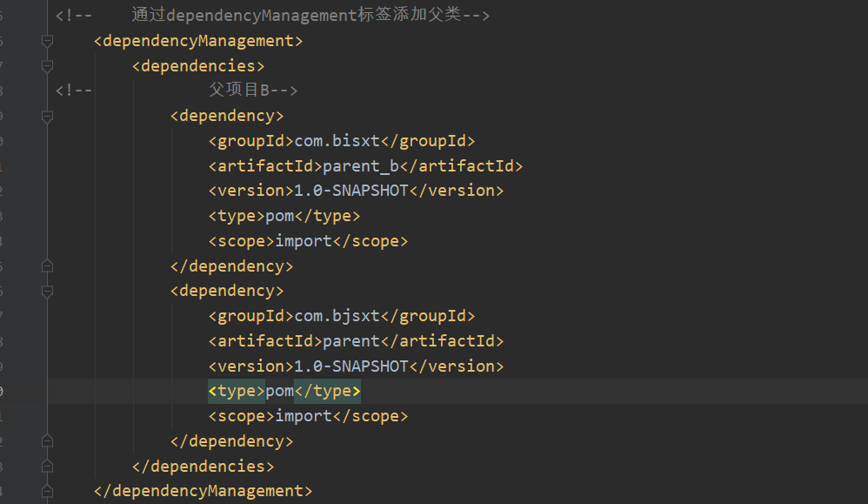
Task: Fold the com.bjsxt dependency block opening marker
Action: pyautogui.click(x=47, y=292)
